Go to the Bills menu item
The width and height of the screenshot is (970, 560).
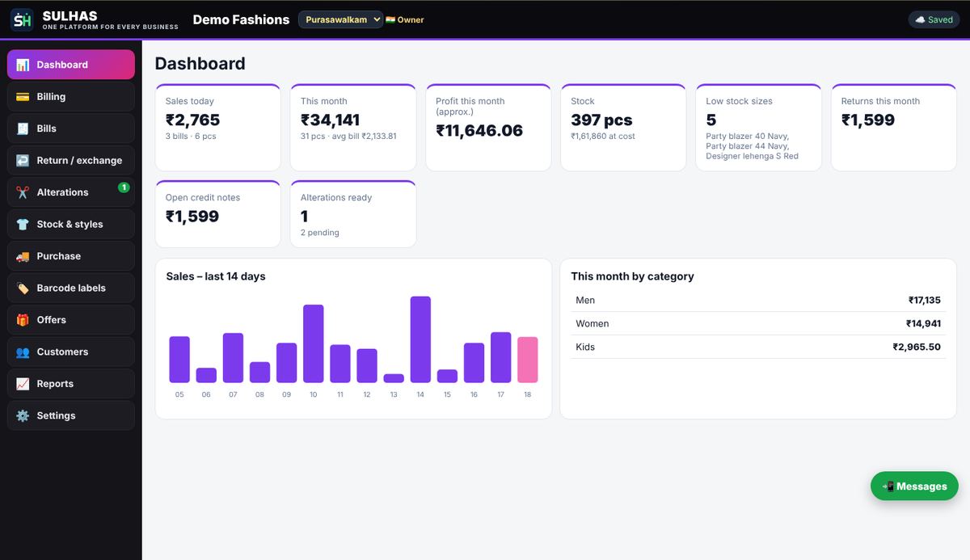71,128
